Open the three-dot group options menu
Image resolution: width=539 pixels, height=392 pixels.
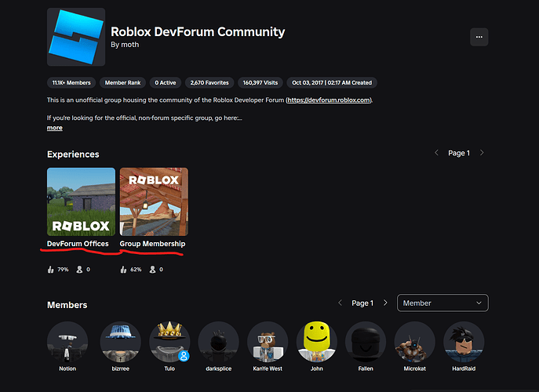pyautogui.click(x=479, y=37)
